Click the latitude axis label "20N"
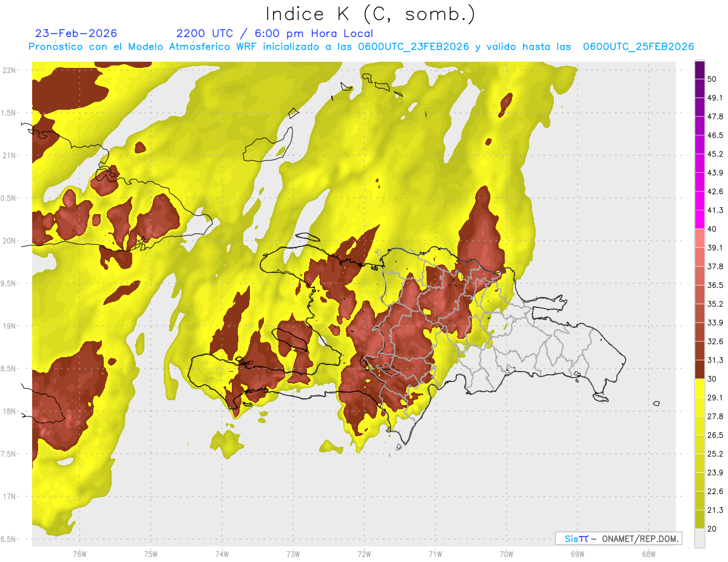The height and width of the screenshot is (562, 728). point(10,241)
